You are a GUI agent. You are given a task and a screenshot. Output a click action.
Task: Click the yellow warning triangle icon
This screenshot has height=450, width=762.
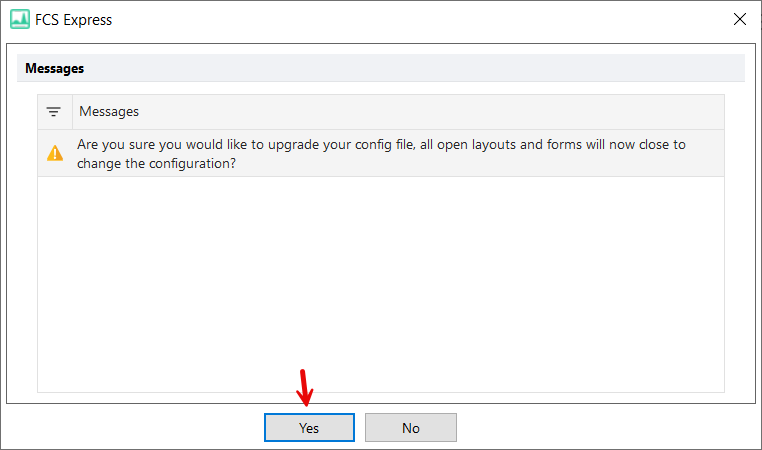pyautogui.click(x=55, y=153)
